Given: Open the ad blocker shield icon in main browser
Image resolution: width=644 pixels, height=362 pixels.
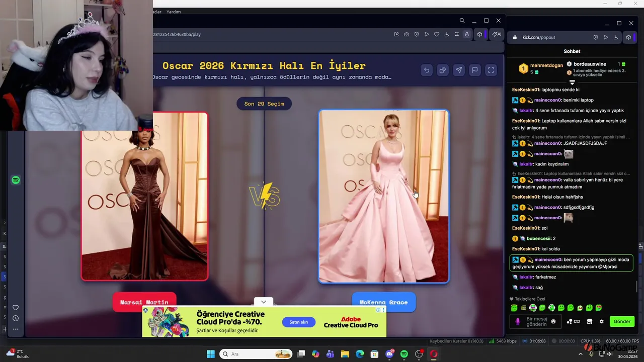Looking at the screenshot, I should click(417, 34).
